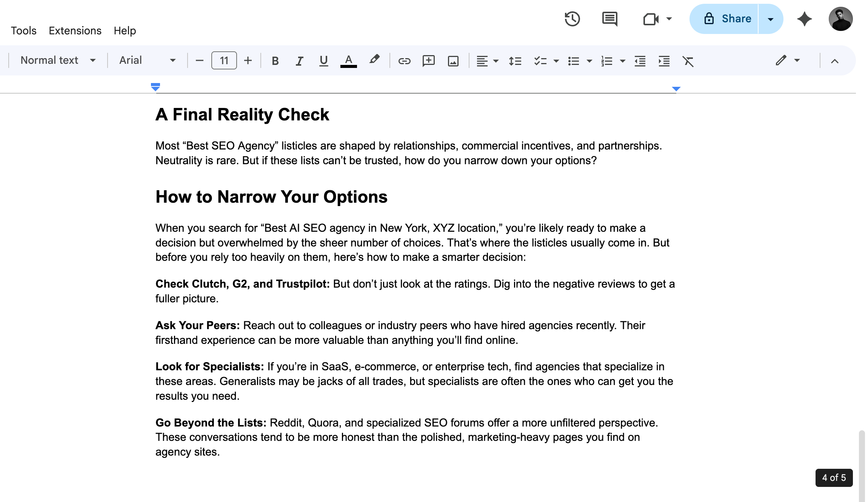
Task: Clear formatting from selected text
Action: (688, 61)
